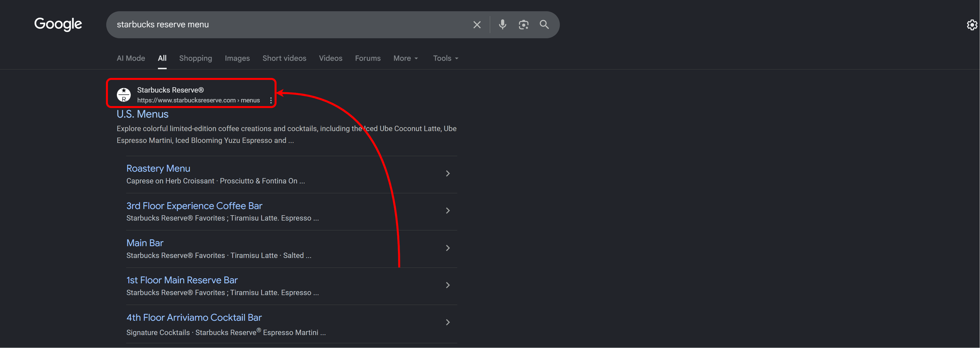Switch to Images tab
The image size is (980, 348).
237,58
